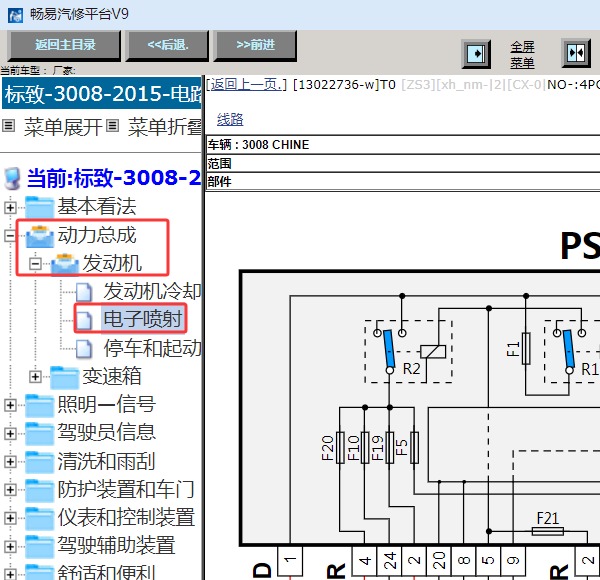Expand the 防护装置和车门 folder
The image size is (600, 580).
(10, 490)
